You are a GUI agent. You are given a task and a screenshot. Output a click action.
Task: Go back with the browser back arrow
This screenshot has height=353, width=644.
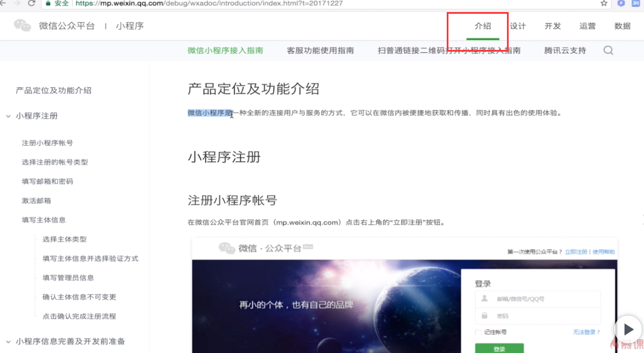click(x=3, y=3)
